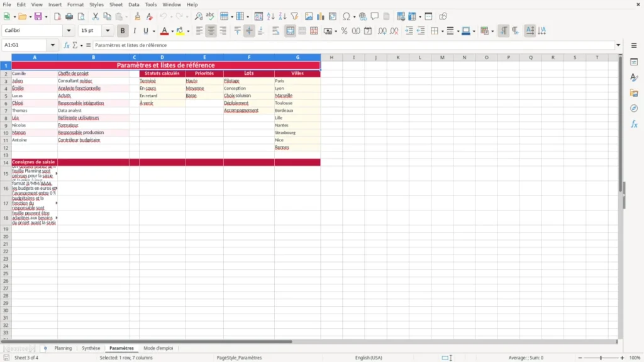
Task: Toggle Bold formatting
Action: click(x=123, y=31)
